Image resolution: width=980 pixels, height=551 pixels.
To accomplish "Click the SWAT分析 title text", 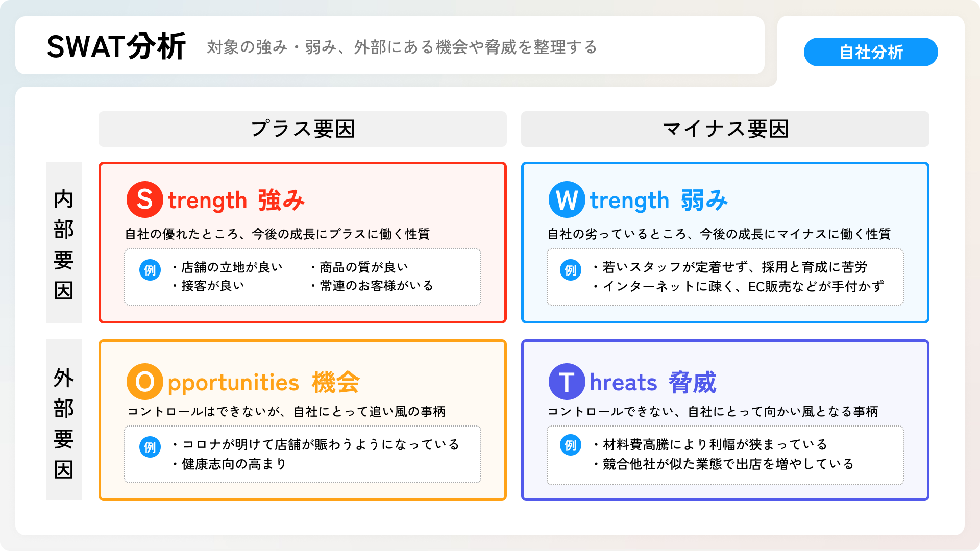I will coord(116,47).
